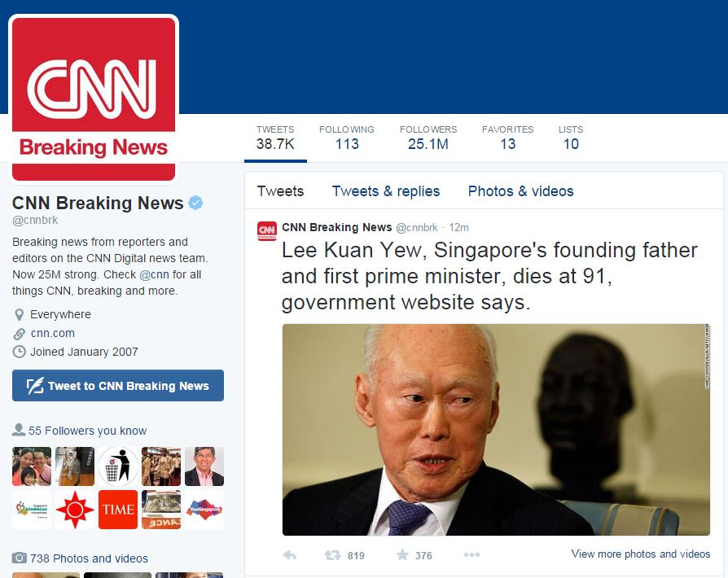This screenshot has width=728, height=578.
Task: Open the TIME follower avatar
Action: point(118,510)
